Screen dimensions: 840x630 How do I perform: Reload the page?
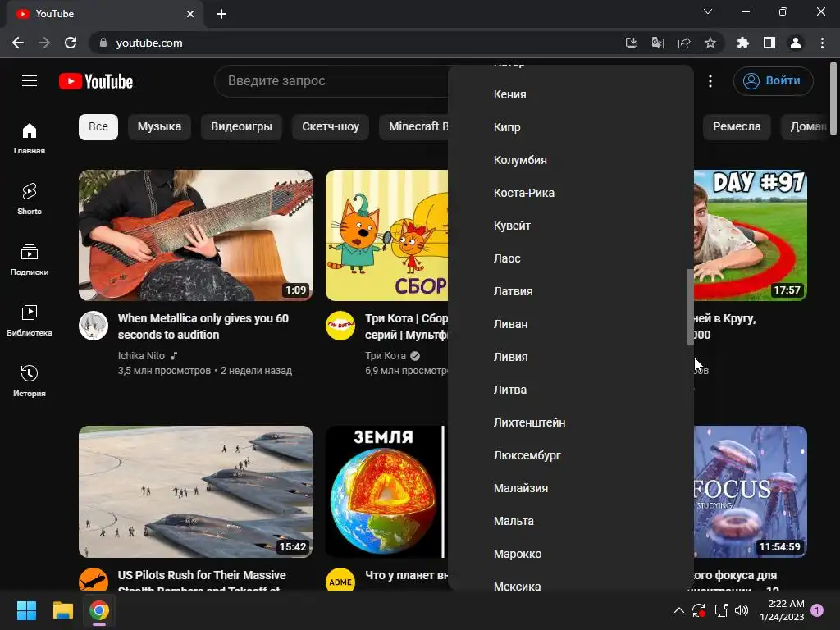pos(71,43)
